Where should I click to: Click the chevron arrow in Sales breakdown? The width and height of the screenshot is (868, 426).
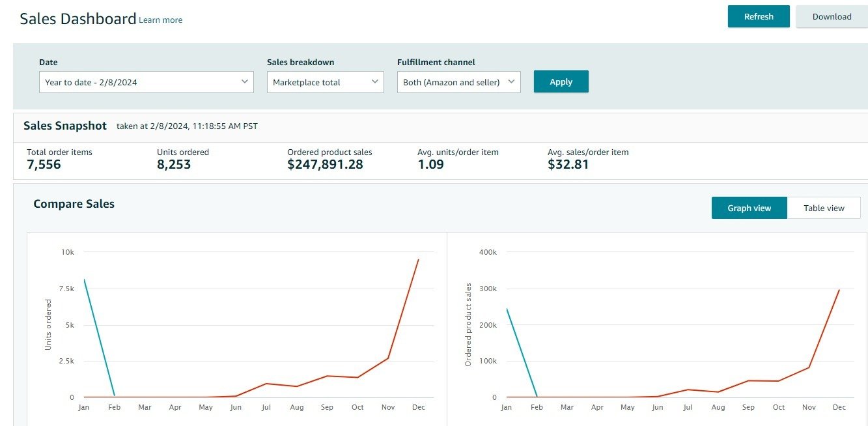374,81
